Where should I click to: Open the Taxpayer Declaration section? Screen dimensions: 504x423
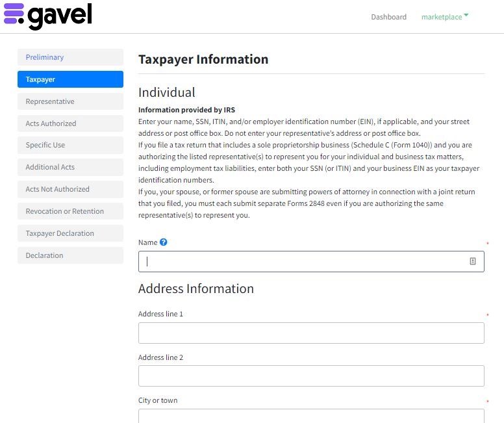coord(70,233)
